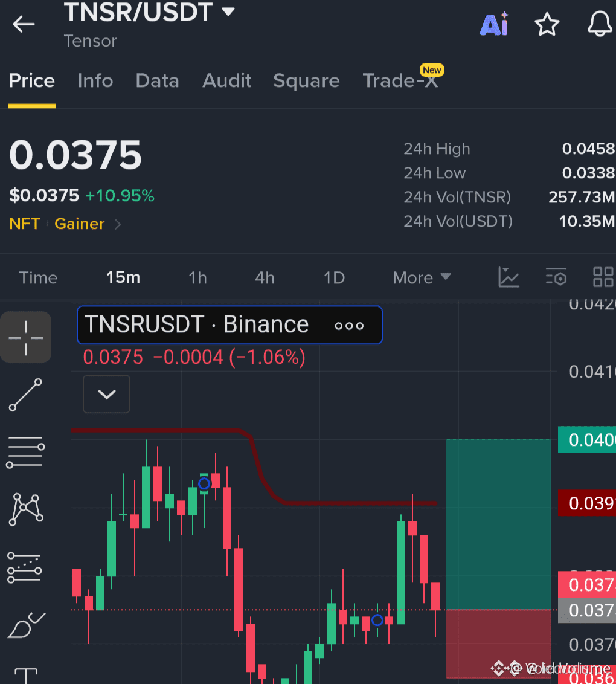616x684 pixels.
Task: Set a price alert with the bell icon
Action: pyautogui.click(x=600, y=24)
